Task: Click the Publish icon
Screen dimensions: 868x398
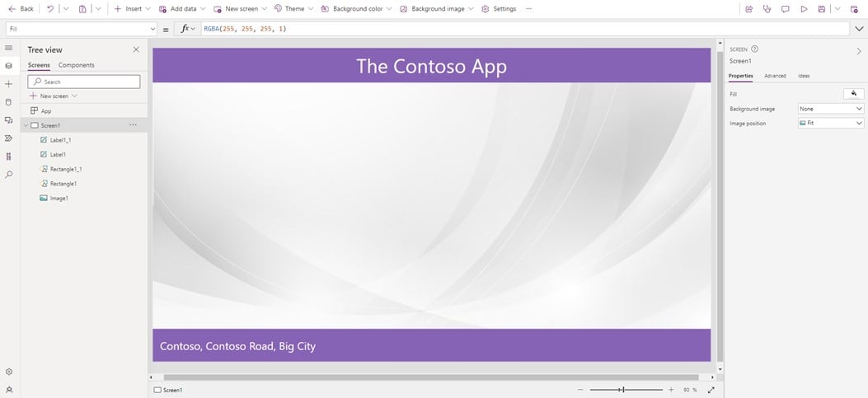Action: (854, 9)
